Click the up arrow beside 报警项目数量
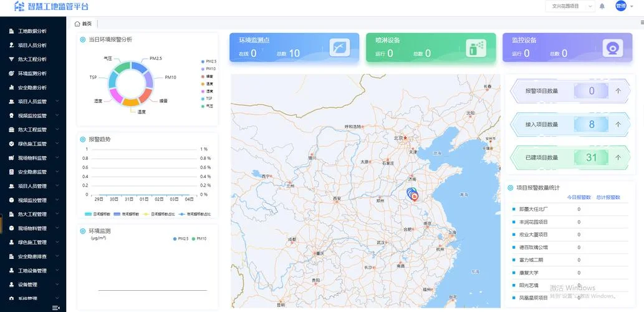 [618, 91]
